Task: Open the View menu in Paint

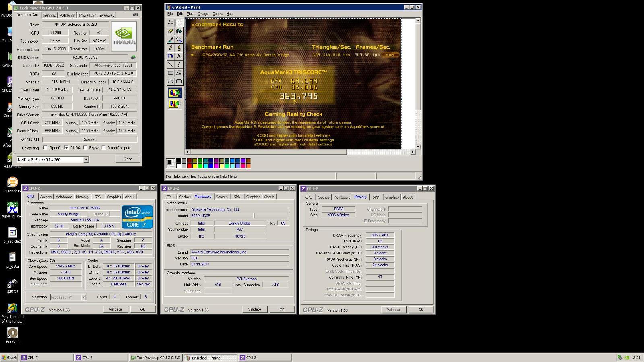Action: 190,14
